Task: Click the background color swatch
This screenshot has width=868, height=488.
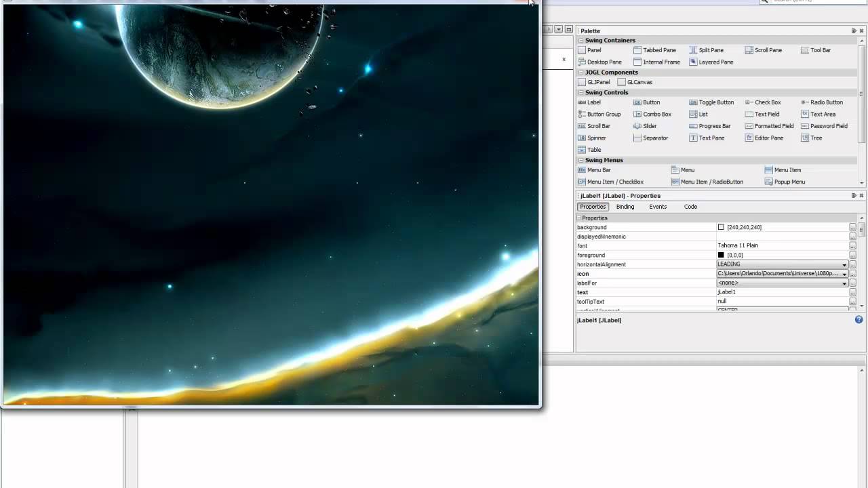Action: 721,227
